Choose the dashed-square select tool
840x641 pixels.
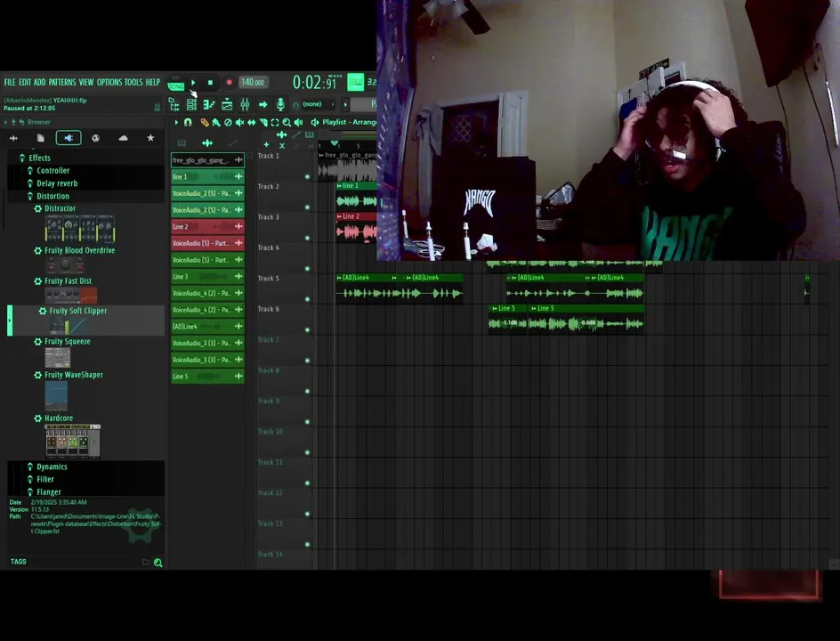click(x=275, y=123)
